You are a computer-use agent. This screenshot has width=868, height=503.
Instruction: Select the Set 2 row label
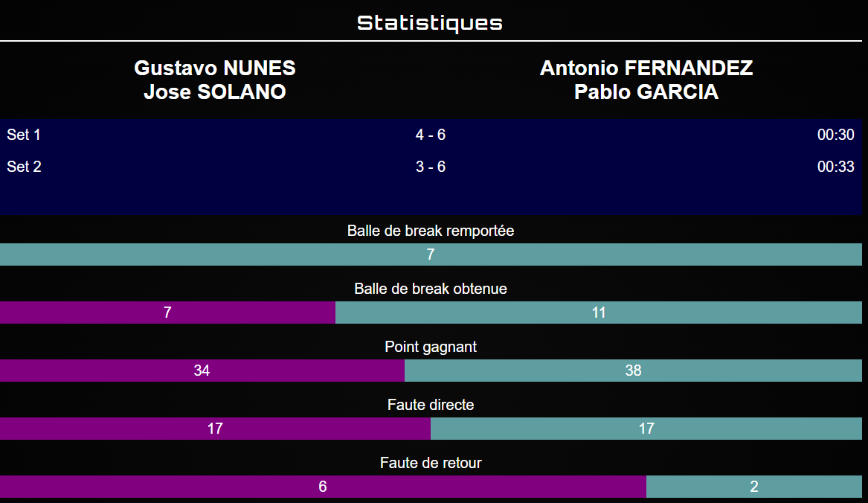(x=24, y=167)
